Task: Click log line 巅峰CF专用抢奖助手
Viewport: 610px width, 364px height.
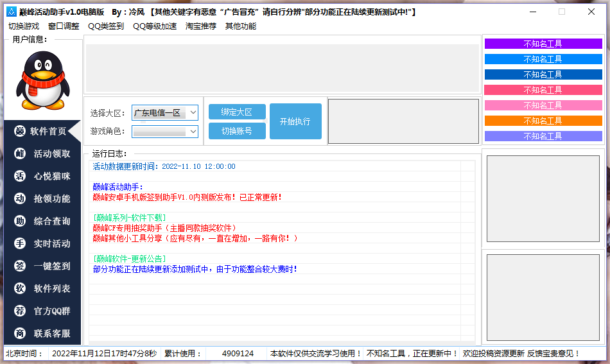Action: (x=164, y=228)
